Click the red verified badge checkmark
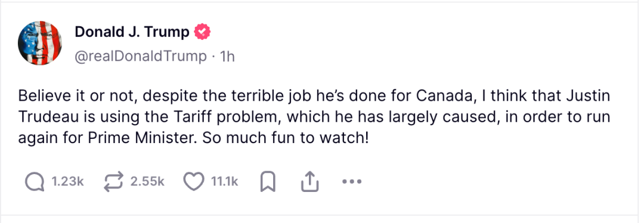 coord(202,32)
